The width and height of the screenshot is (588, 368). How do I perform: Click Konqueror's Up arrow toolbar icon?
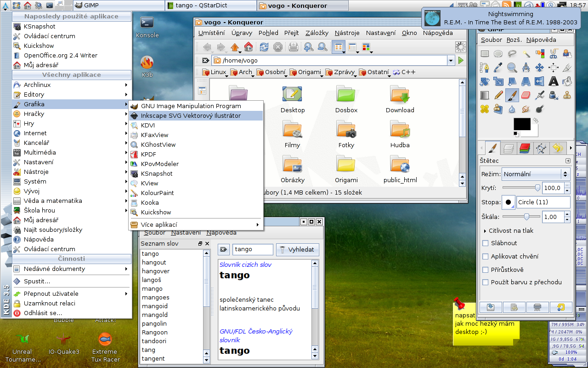(235, 47)
